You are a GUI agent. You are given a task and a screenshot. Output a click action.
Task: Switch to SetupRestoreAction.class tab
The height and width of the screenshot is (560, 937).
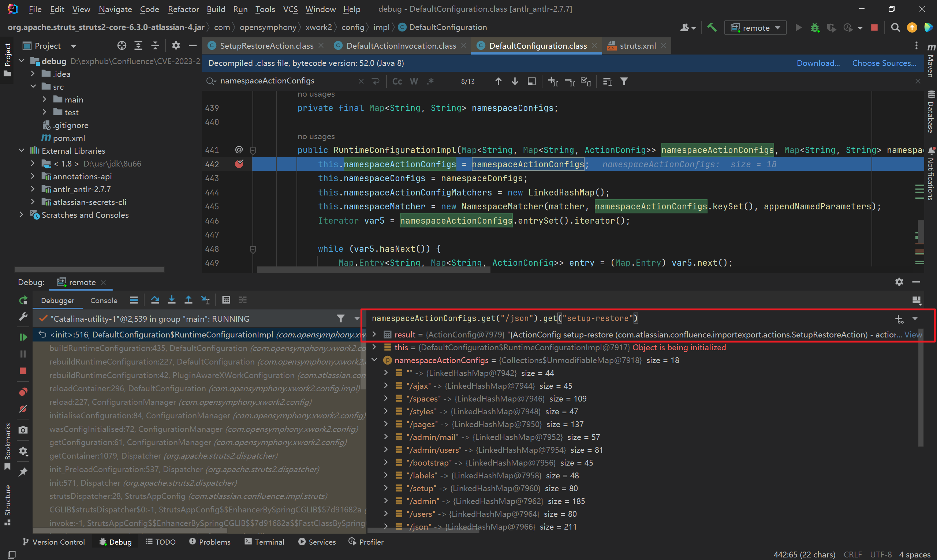pos(266,46)
